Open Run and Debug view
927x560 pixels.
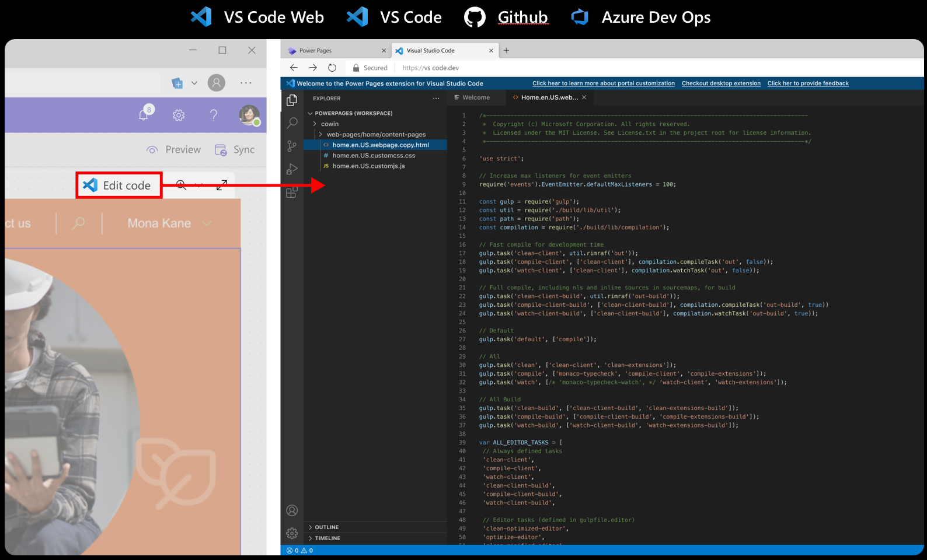292,169
